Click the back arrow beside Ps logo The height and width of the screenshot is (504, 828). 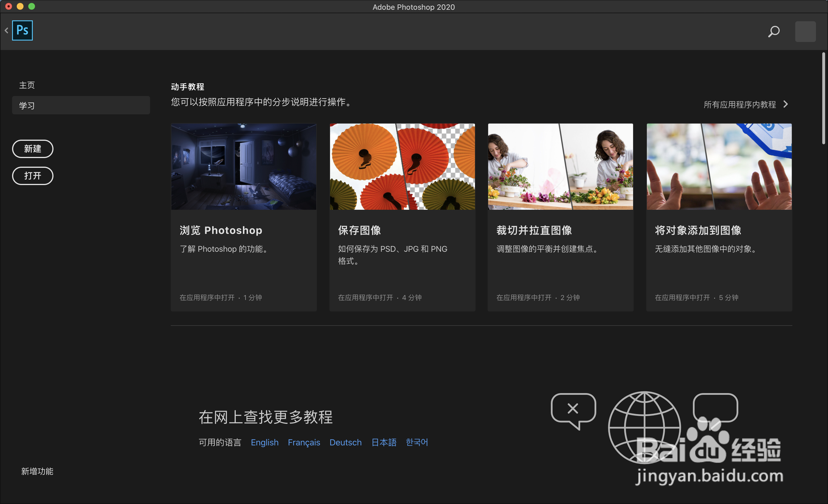tap(6, 30)
